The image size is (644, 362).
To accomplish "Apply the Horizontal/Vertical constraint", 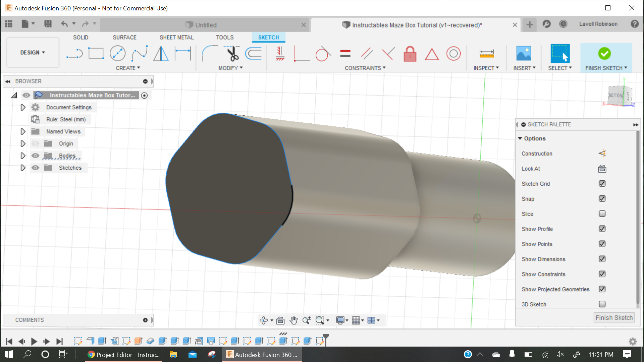I will (280, 53).
